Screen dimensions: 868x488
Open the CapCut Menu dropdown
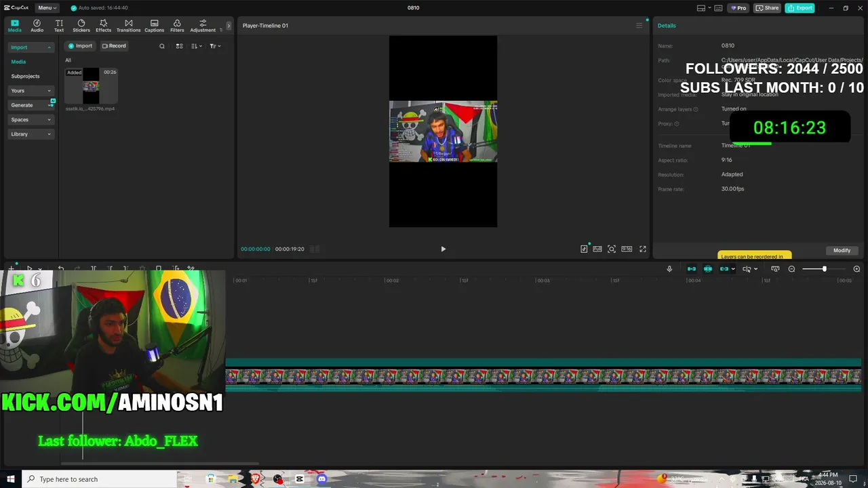47,8
